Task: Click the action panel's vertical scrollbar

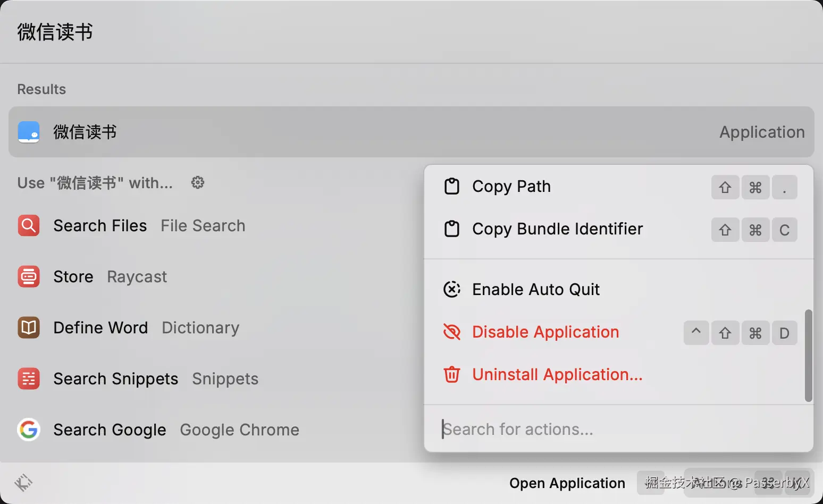Action: point(808,355)
